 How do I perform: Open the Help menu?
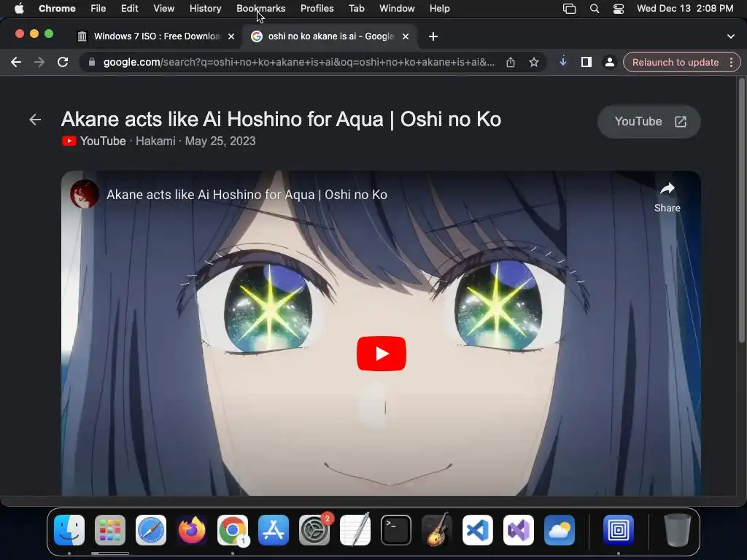[439, 9]
